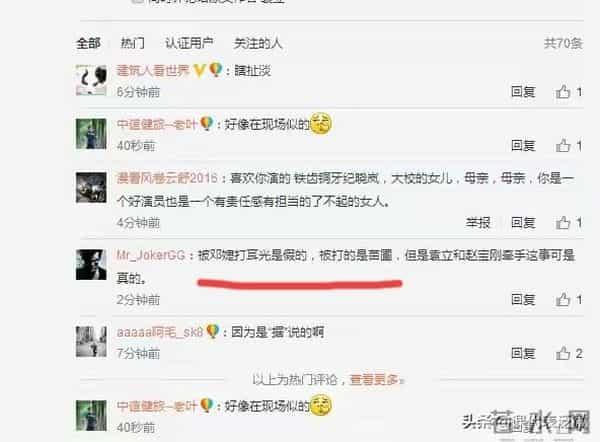The width and height of the screenshot is (600, 442).
Task: Reply to the 瞎扯淡 comment
Action: pos(523,92)
